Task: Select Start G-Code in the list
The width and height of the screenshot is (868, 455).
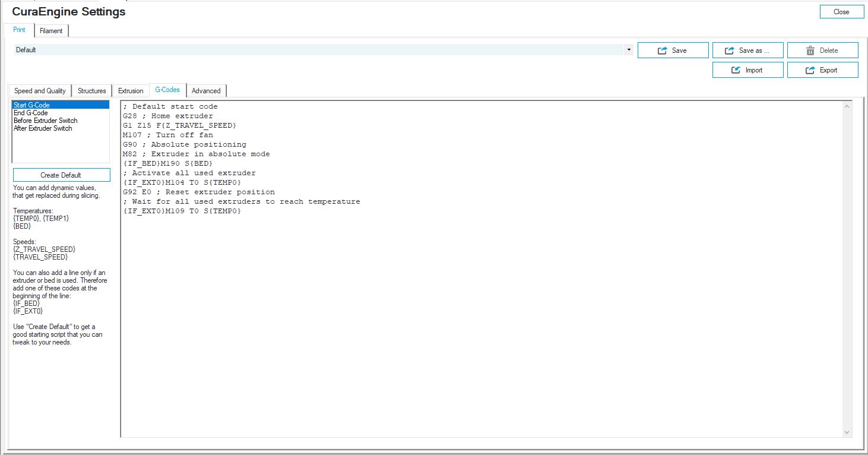Action: 61,105
